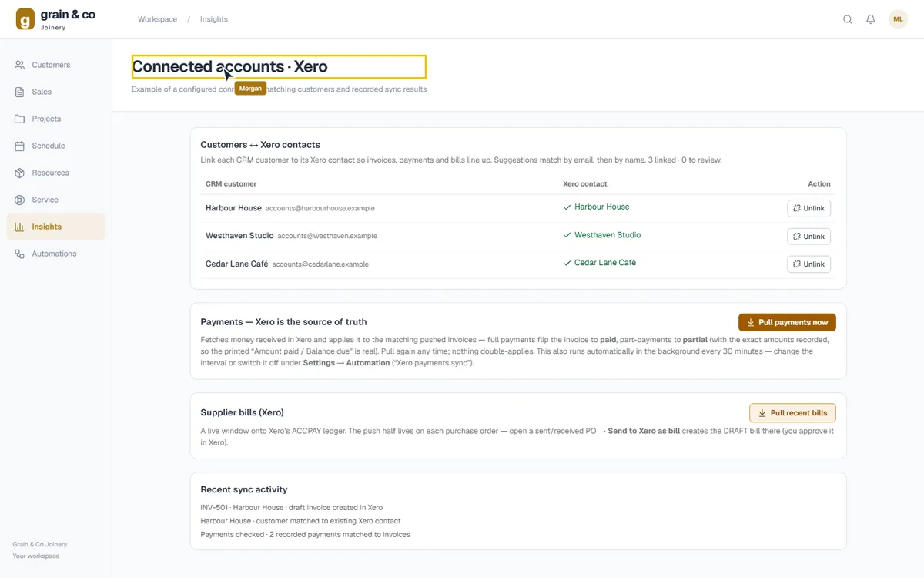Unlink the Harbour House customer

pos(808,208)
